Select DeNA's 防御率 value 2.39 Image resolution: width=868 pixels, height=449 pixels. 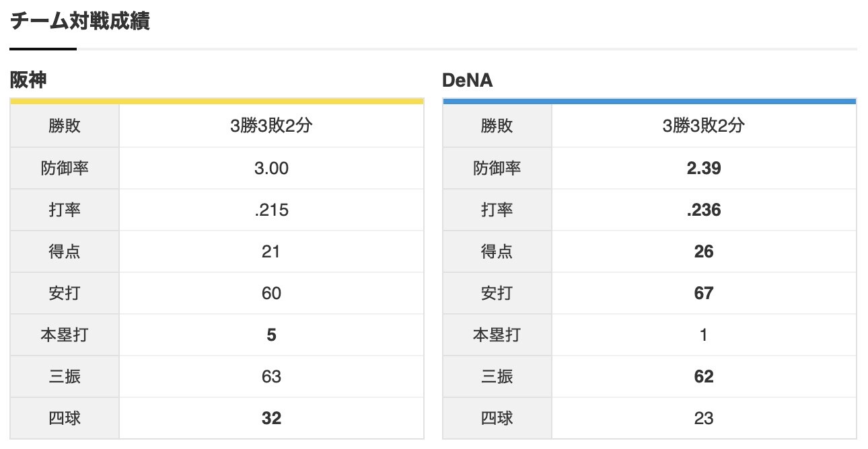pyautogui.click(x=703, y=168)
